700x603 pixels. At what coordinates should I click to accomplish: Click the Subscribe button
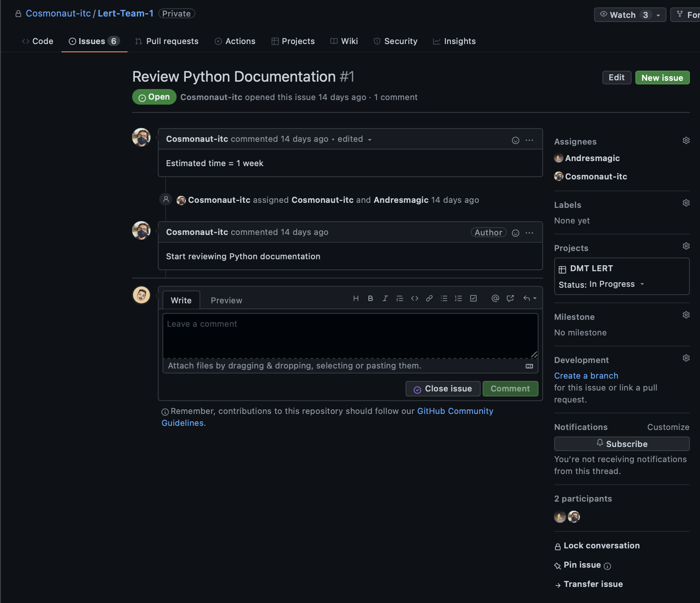click(622, 444)
